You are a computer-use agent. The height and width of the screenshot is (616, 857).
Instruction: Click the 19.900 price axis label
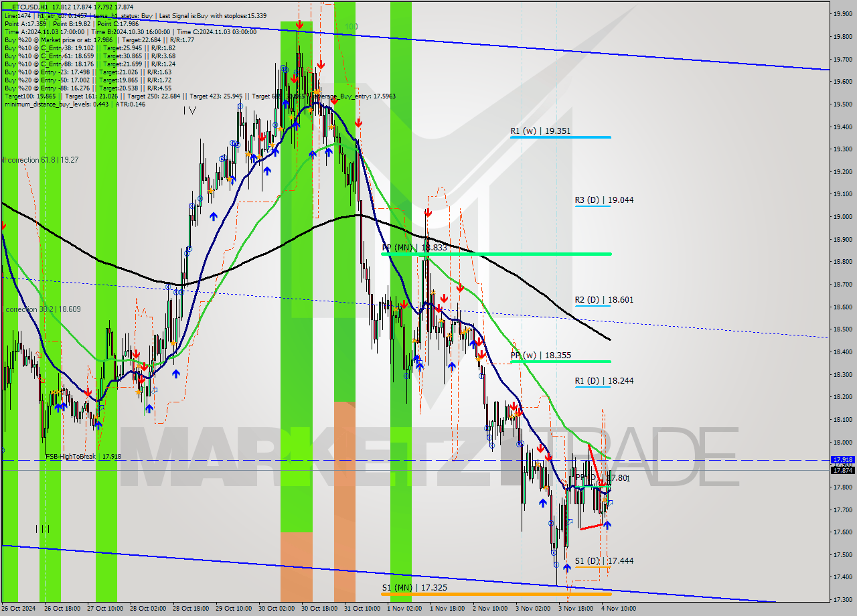(x=842, y=13)
